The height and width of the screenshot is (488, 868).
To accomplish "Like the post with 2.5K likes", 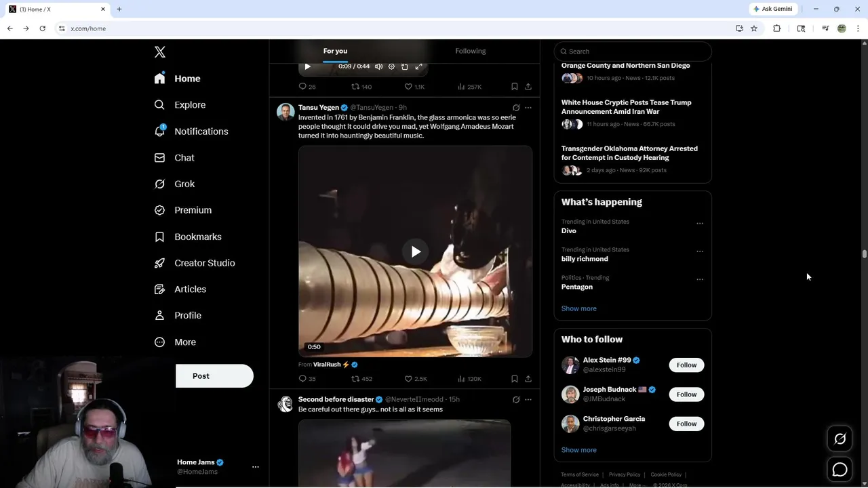I will pyautogui.click(x=416, y=379).
